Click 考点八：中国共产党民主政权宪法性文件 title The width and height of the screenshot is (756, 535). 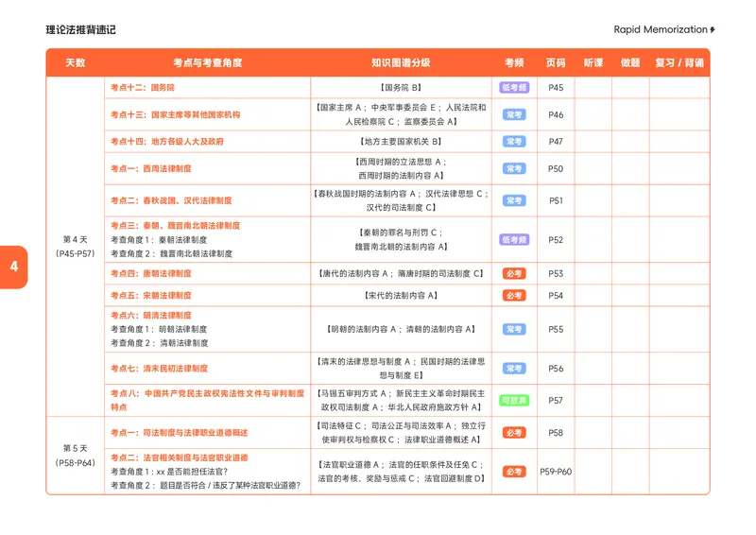[207, 400]
